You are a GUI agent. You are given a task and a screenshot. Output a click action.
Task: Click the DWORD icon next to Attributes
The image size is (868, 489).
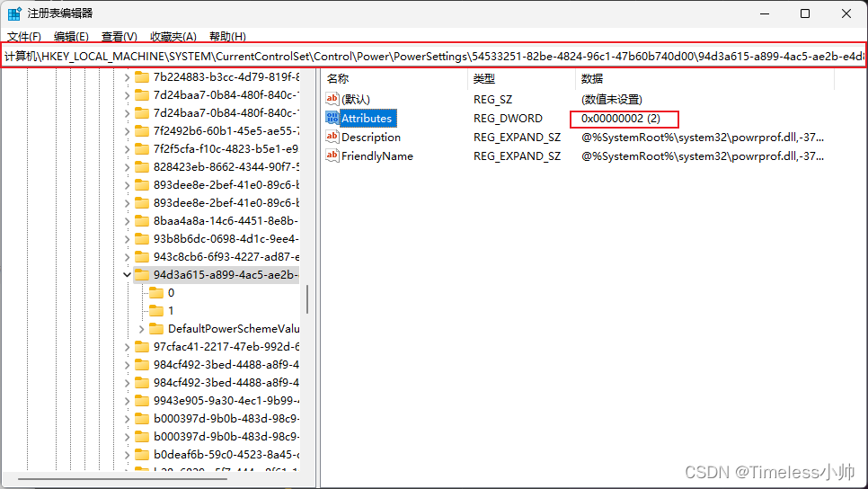[332, 118]
